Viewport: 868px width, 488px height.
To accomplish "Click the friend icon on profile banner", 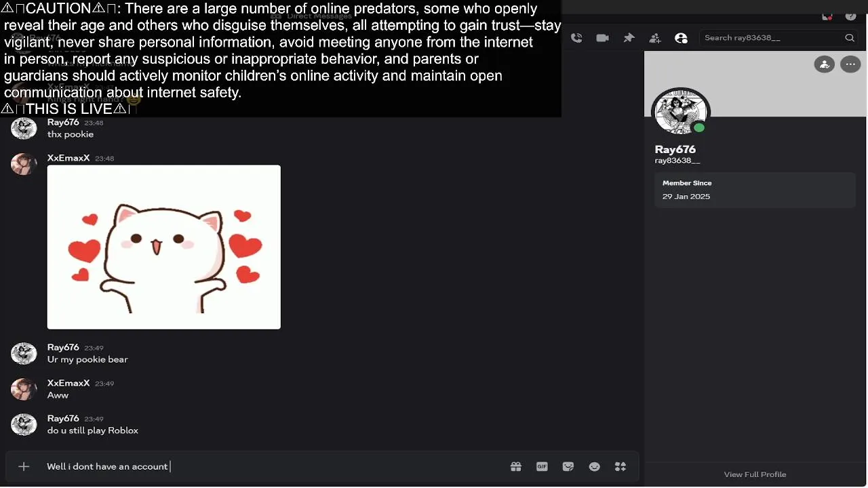I will coord(825,64).
